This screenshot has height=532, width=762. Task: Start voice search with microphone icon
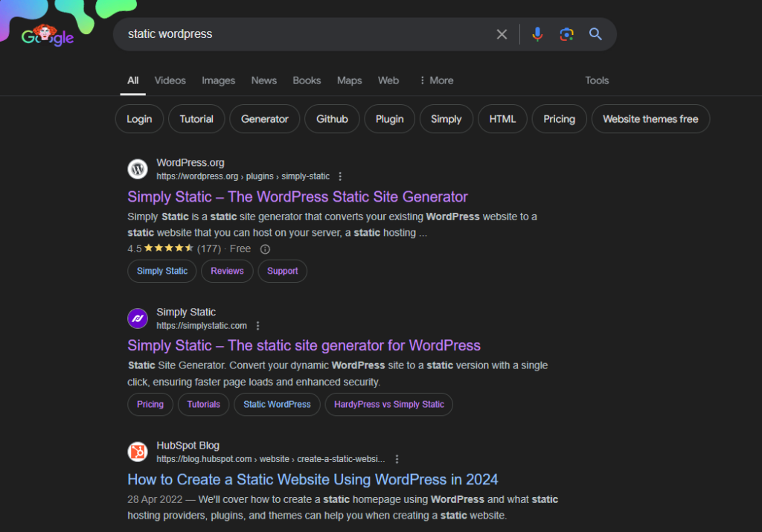pos(537,34)
